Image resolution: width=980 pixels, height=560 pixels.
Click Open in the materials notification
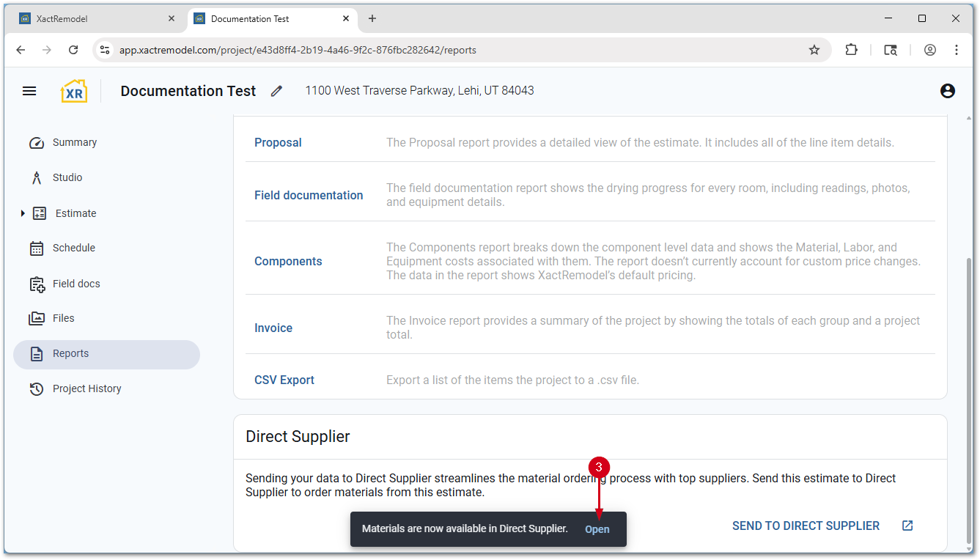pyautogui.click(x=597, y=529)
